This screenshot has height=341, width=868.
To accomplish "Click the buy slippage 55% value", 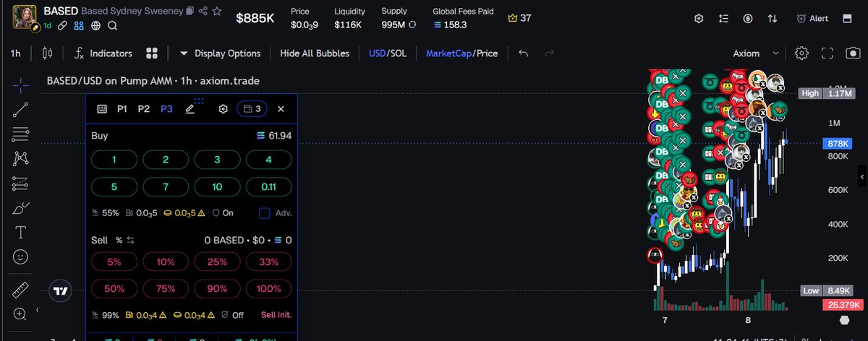I will 106,213.
